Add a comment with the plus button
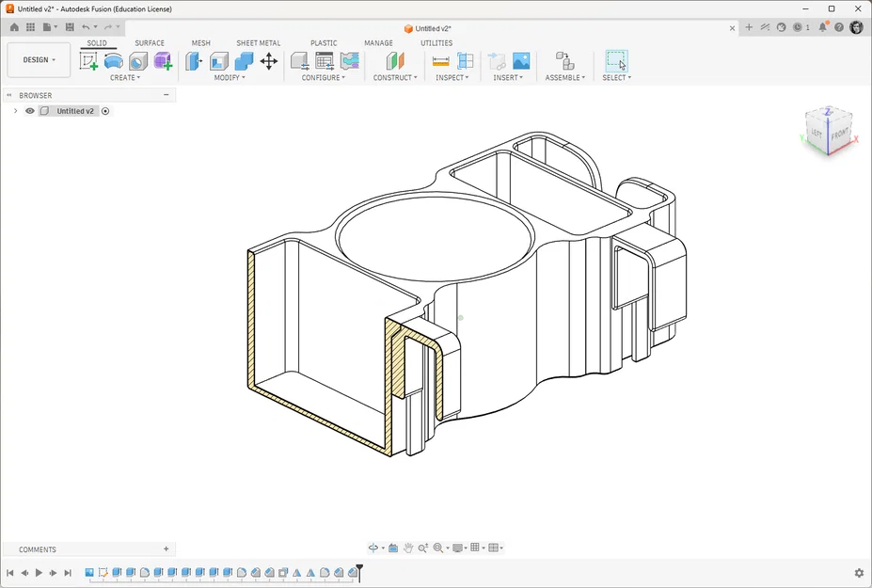 (x=166, y=549)
